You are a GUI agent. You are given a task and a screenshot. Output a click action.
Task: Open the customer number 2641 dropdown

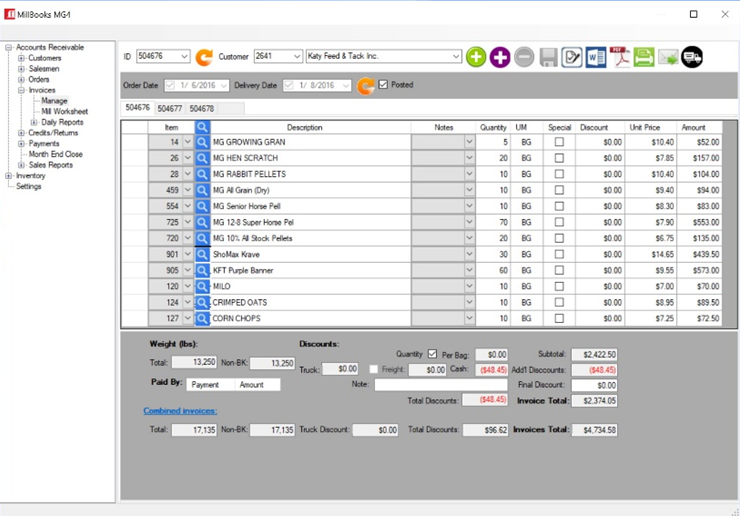click(297, 56)
